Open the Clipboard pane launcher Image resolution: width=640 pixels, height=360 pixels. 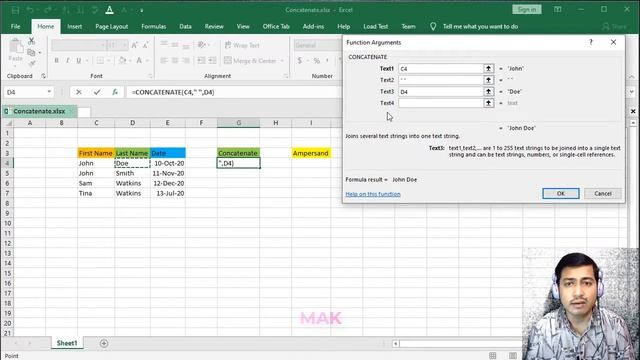click(43, 76)
